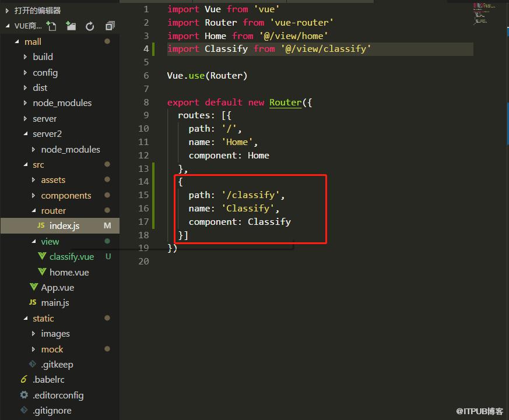Click the JS icon beside index.js
509x420 pixels.
41,225
